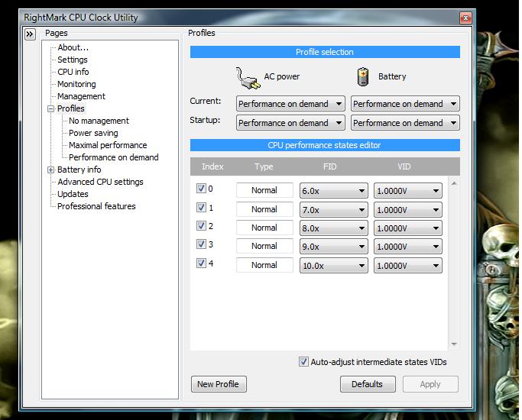
Task: Select the Battery info page
Action: pyautogui.click(x=79, y=170)
